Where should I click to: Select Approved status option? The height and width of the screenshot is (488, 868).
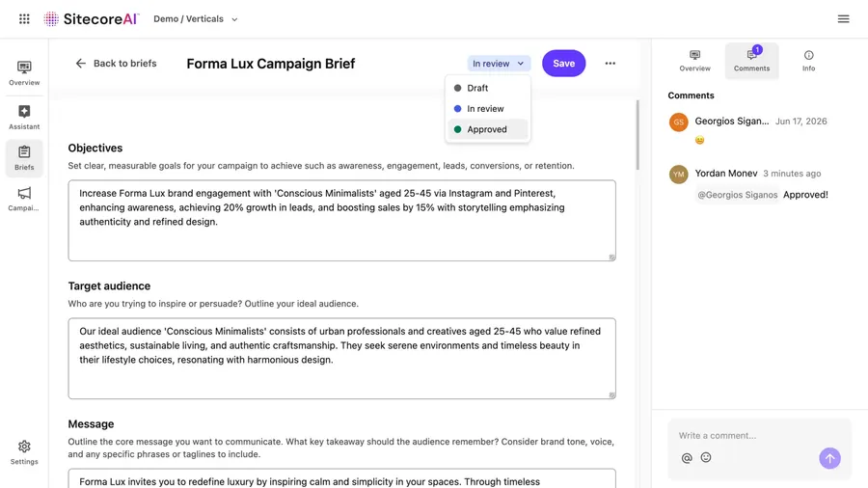point(487,129)
